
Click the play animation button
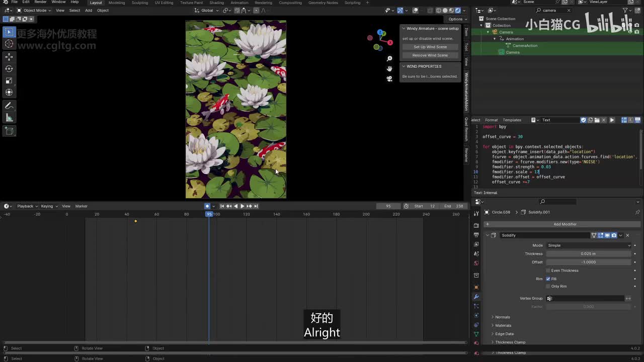pos(242,206)
